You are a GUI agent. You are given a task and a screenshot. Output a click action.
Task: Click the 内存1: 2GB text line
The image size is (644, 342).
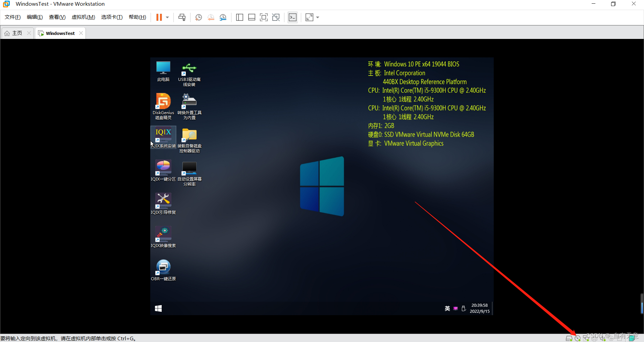(x=381, y=126)
